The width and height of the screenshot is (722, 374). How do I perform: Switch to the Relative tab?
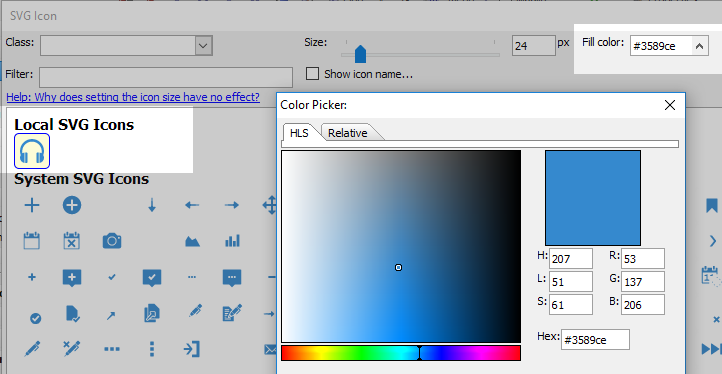(x=348, y=133)
